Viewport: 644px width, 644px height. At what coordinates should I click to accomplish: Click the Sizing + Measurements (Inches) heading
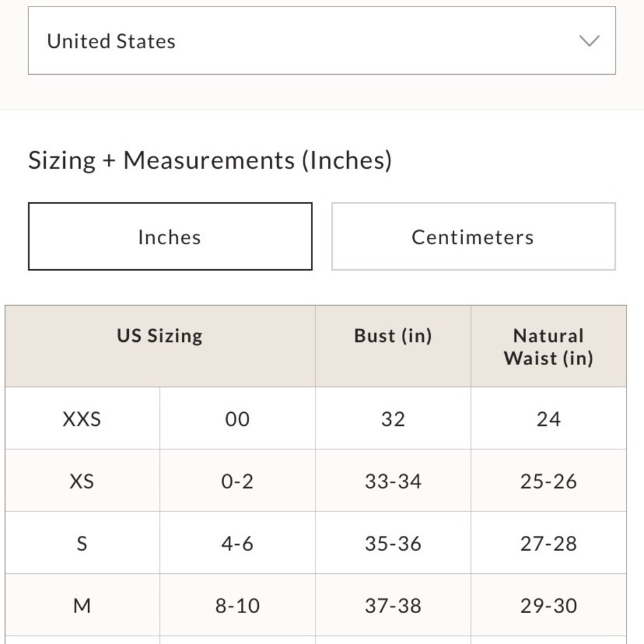click(210, 160)
